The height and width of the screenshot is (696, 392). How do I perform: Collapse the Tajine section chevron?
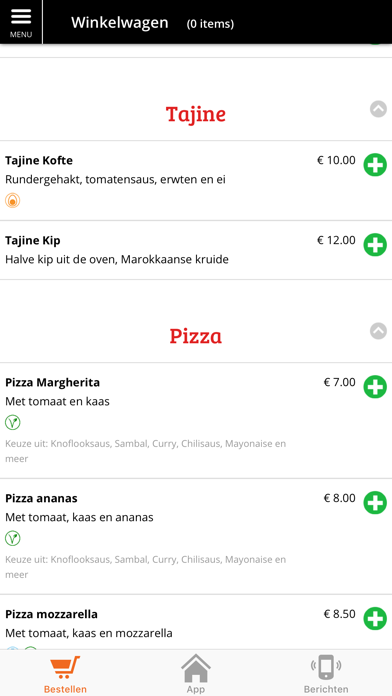tap(378, 109)
